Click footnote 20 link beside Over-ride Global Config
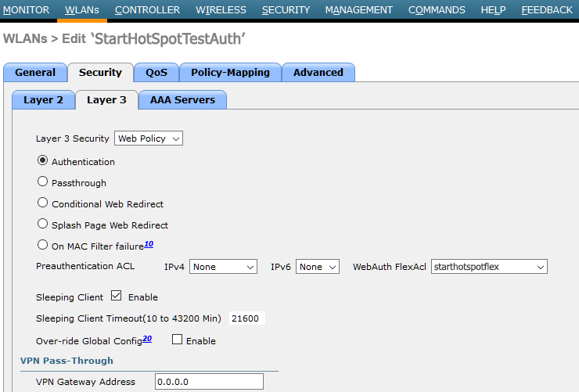 click(x=147, y=339)
